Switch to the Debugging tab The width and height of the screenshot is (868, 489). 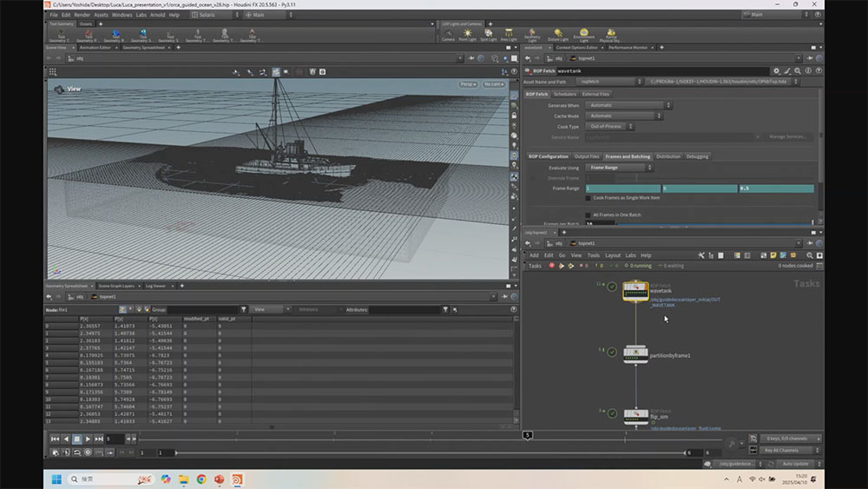[x=697, y=156]
